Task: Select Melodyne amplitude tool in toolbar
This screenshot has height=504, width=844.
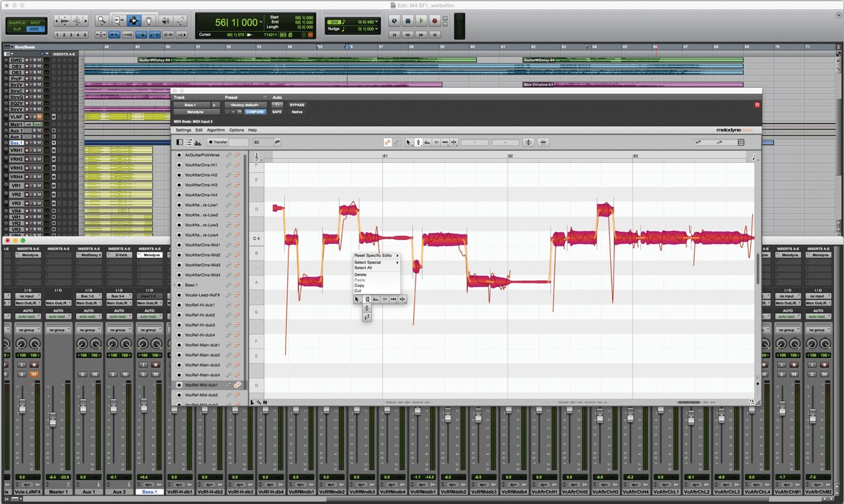Action: pos(436,142)
